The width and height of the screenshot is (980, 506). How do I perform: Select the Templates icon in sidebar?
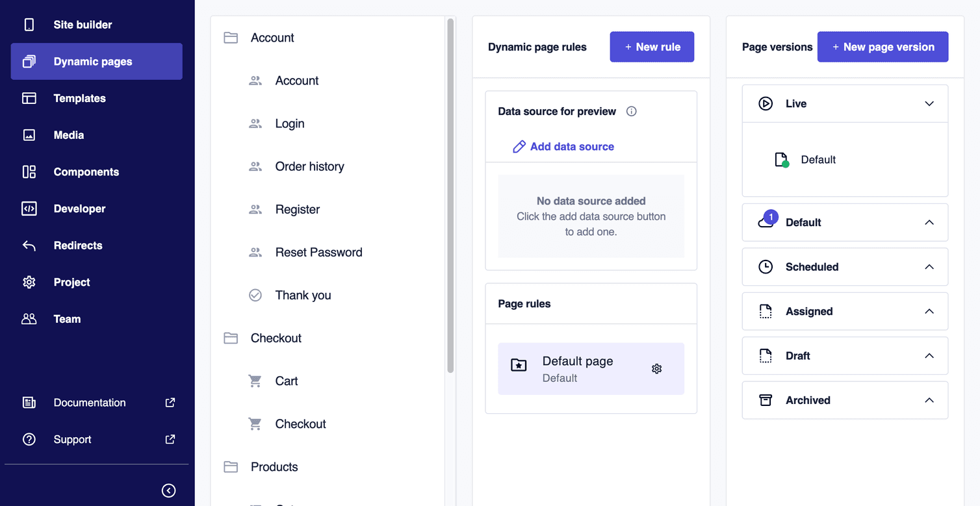pos(29,98)
